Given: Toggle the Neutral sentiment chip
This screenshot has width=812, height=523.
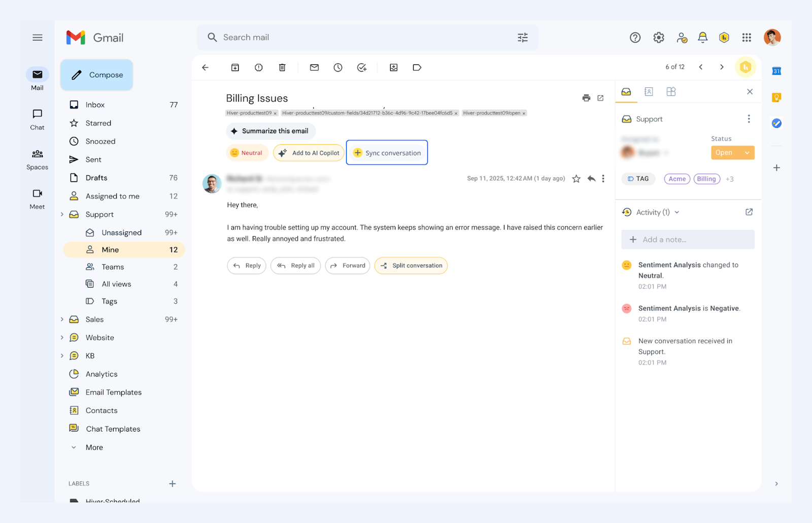Looking at the screenshot, I should 247,153.
